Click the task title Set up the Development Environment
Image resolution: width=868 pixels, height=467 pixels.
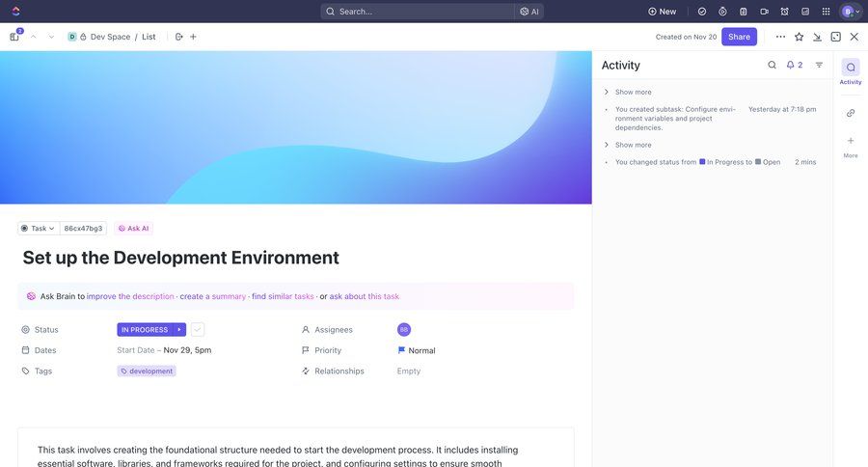[x=181, y=258]
